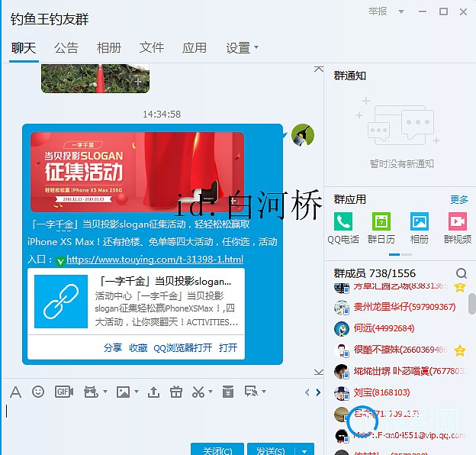Open the GIF animation panel
This screenshot has height=455, width=476.
(x=64, y=392)
